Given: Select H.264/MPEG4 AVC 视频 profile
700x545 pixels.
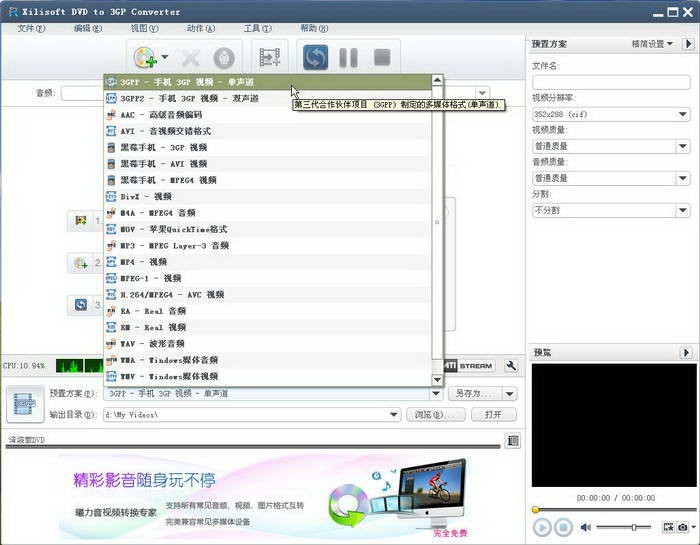Looking at the screenshot, I should [268, 295].
